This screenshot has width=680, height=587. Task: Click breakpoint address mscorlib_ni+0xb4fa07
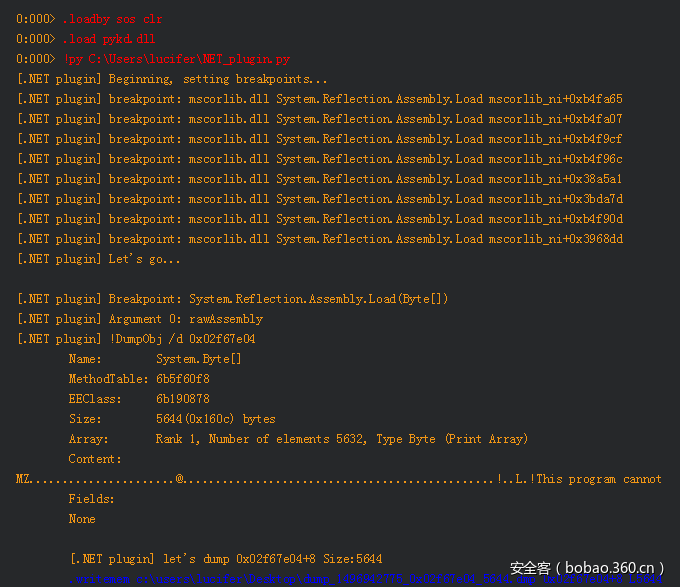[555, 119]
